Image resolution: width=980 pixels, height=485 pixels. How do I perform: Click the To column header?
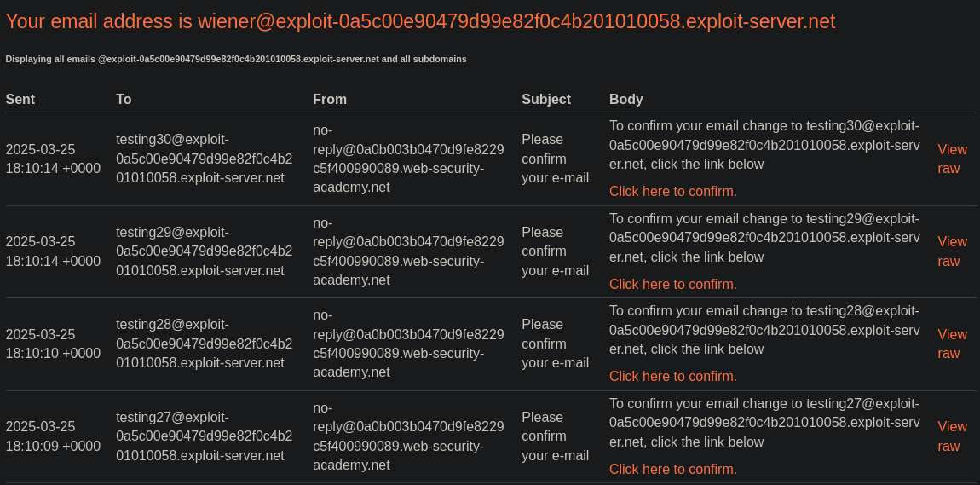[x=124, y=100]
